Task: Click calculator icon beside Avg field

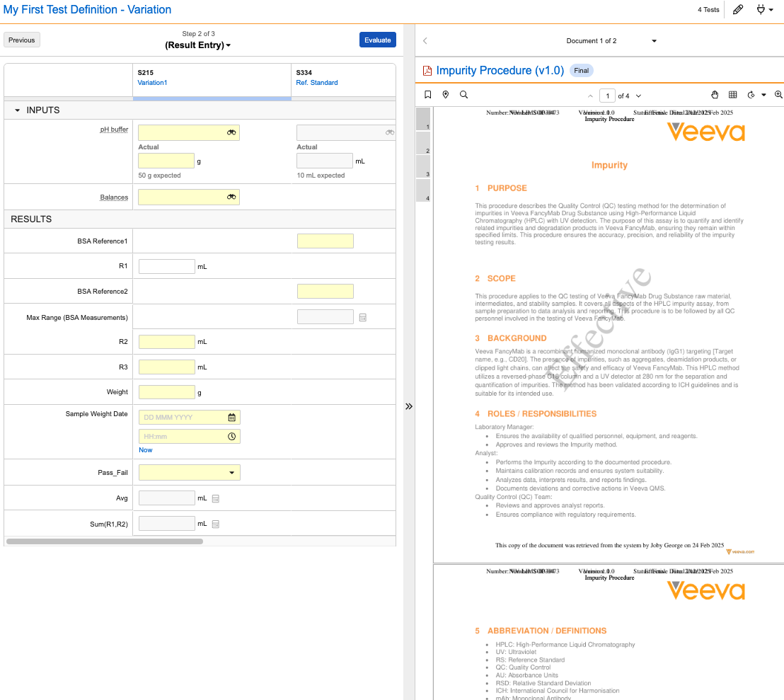Action: (216, 498)
